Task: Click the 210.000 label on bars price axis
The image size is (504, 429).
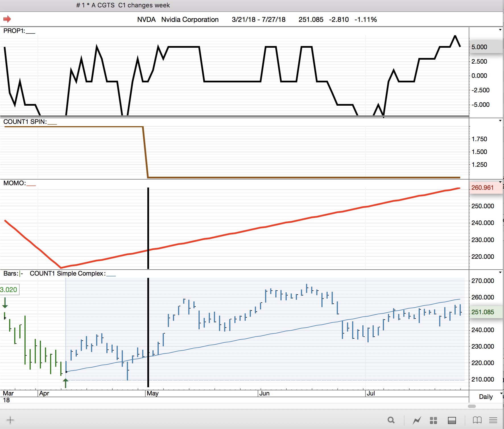Action: (x=483, y=379)
